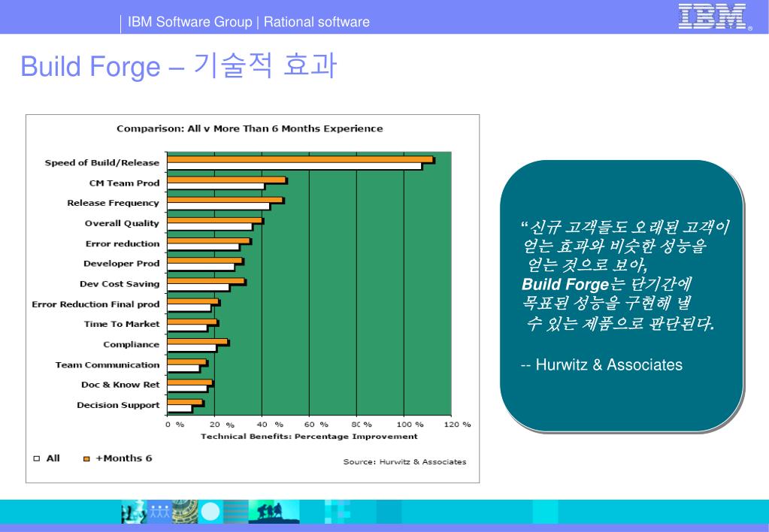Click the 'Overall Quality' label

pyautogui.click(x=122, y=223)
